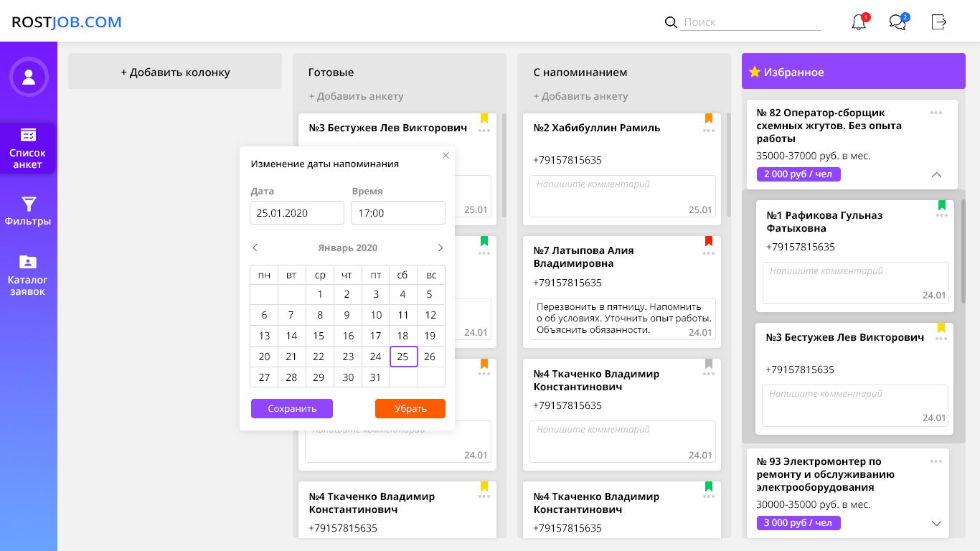Image resolution: width=980 pixels, height=551 pixels.
Task: Open three-dot menu on №82 Оператор-сборщик card
Action: coord(936,113)
